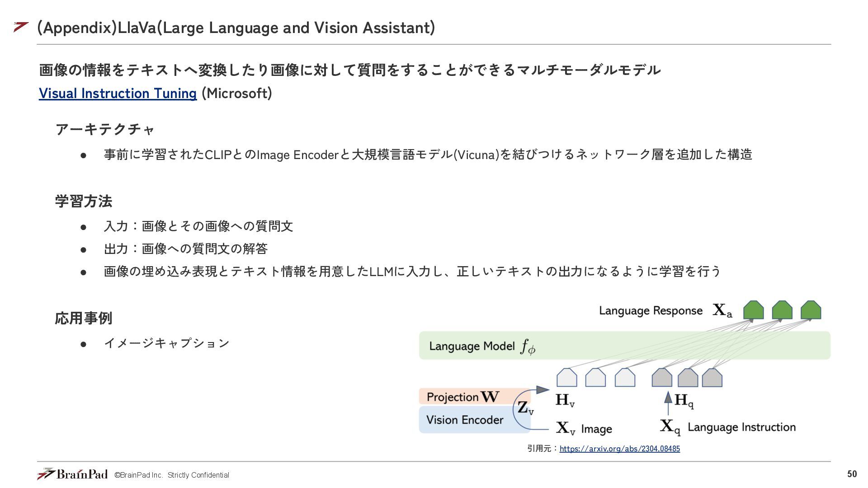This screenshot has width=868, height=488.
Task: Click the 'アーキテクチャ' heading
Action: (x=105, y=129)
